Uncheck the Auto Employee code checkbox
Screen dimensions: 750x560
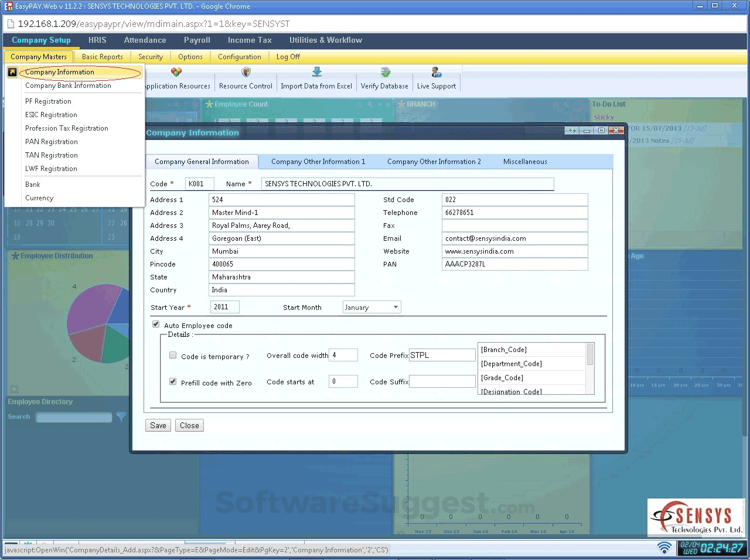[156, 324]
